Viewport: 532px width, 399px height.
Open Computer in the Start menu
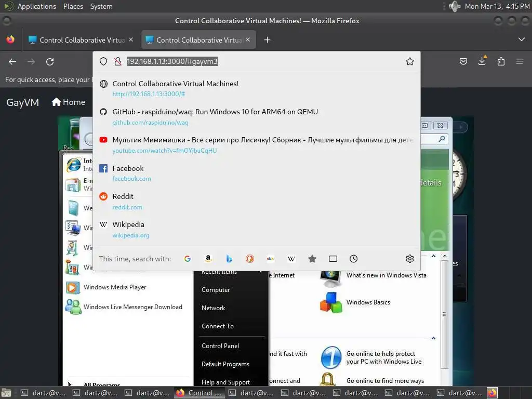point(216,290)
